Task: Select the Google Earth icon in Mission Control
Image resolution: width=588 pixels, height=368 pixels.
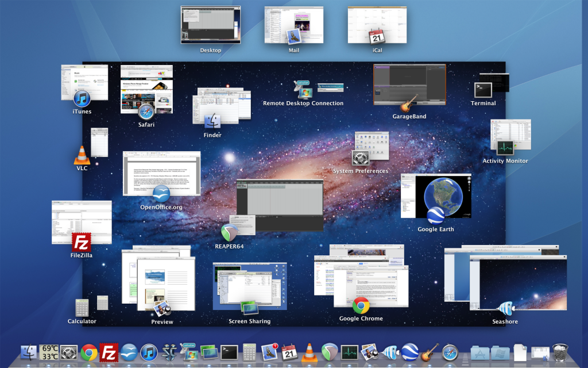Action: pos(436,216)
